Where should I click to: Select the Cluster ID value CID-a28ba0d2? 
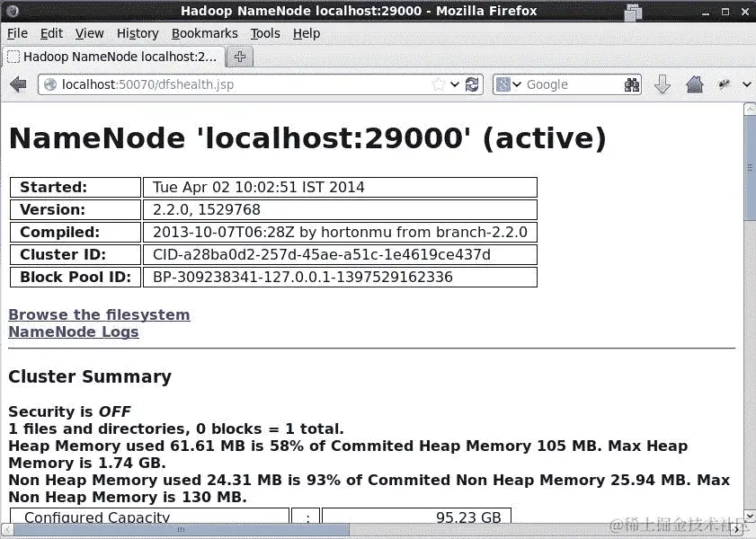[340, 254]
